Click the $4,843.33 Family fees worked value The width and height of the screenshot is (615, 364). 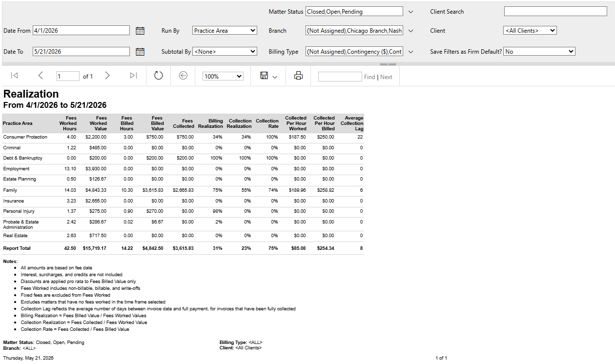[96, 190]
